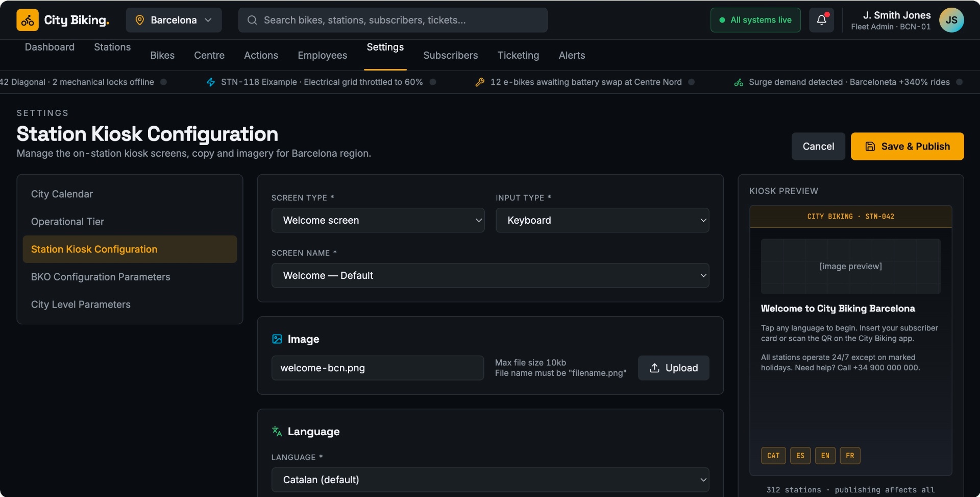The width and height of the screenshot is (980, 497).
Task: Click the All systems live status badge
Action: [x=755, y=20]
